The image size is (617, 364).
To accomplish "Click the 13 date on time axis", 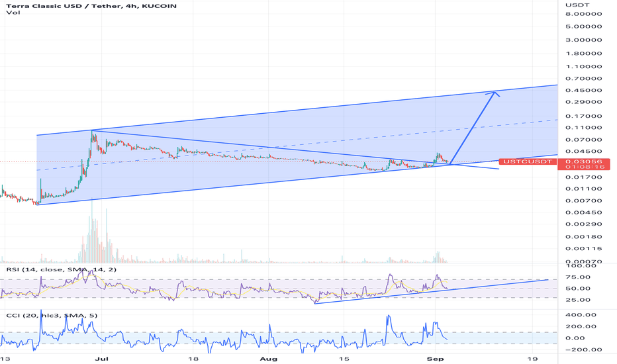I will (x=5, y=359).
